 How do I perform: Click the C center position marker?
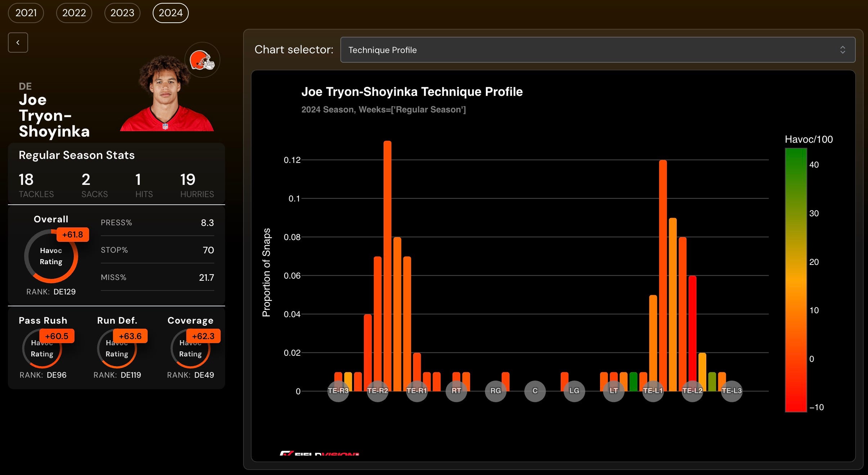pyautogui.click(x=535, y=391)
